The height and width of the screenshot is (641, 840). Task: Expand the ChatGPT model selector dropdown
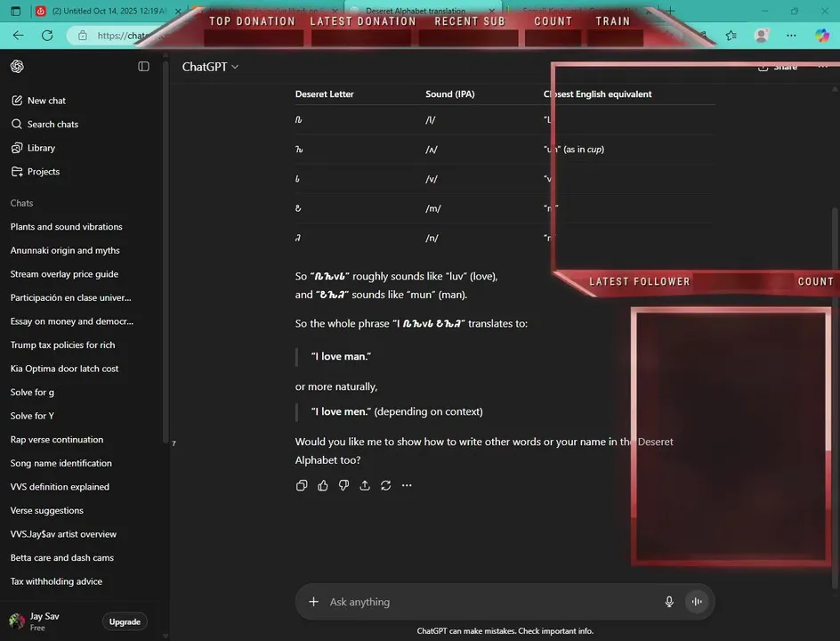(210, 67)
